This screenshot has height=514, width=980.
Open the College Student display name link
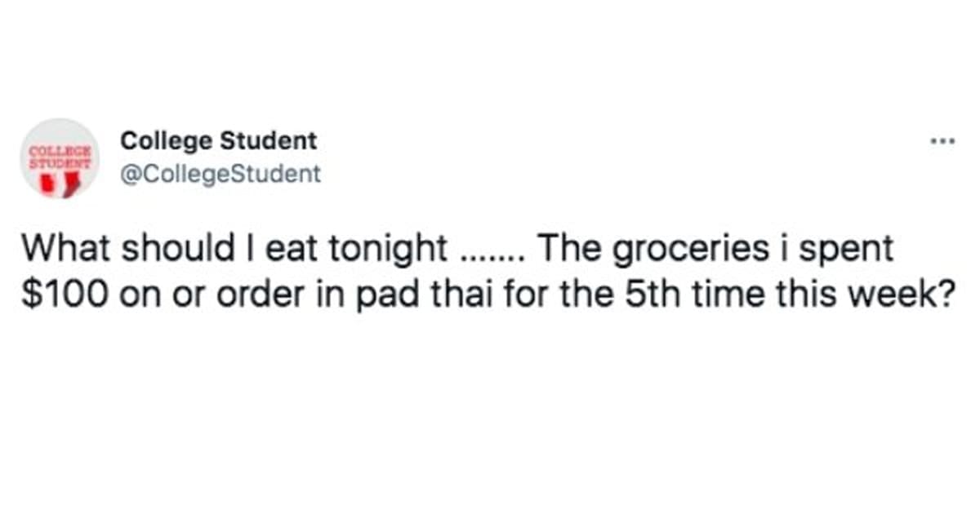click(218, 141)
